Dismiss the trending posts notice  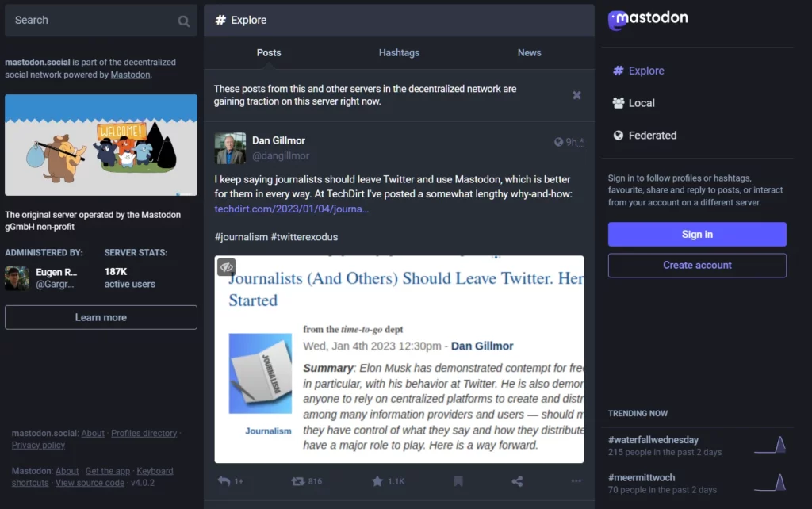coord(576,94)
